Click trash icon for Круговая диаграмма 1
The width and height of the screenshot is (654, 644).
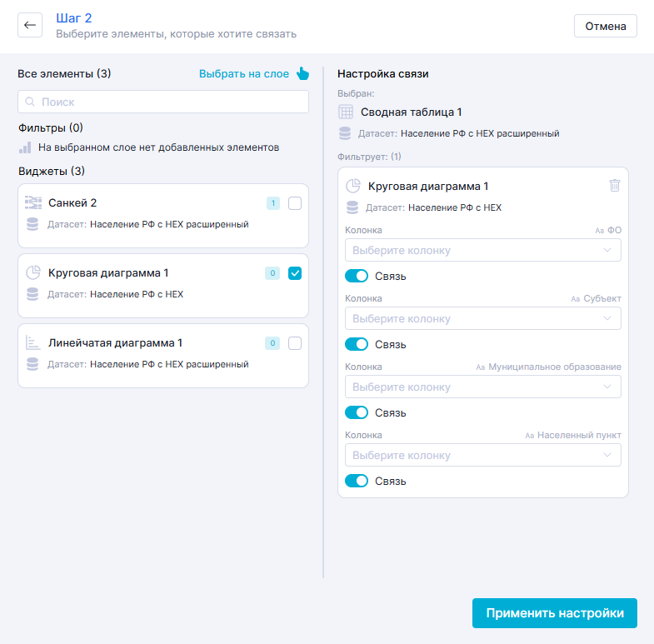pos(614,186)
